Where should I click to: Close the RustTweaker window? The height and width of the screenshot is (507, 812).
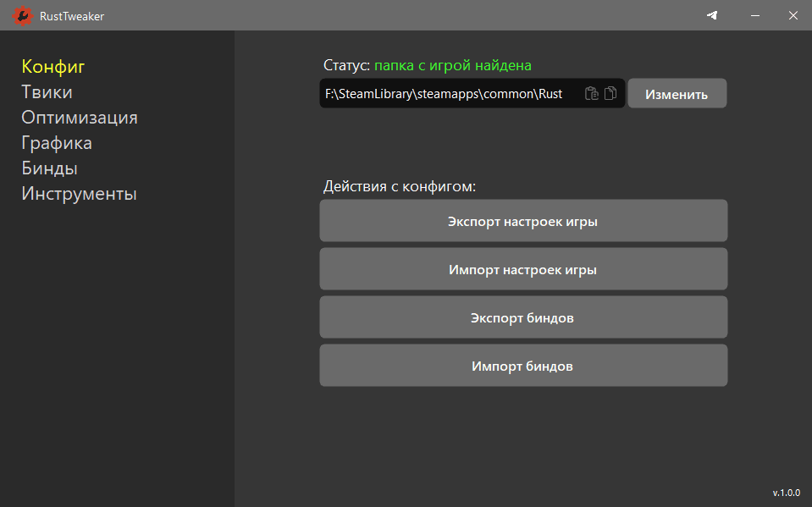(792, 15)
